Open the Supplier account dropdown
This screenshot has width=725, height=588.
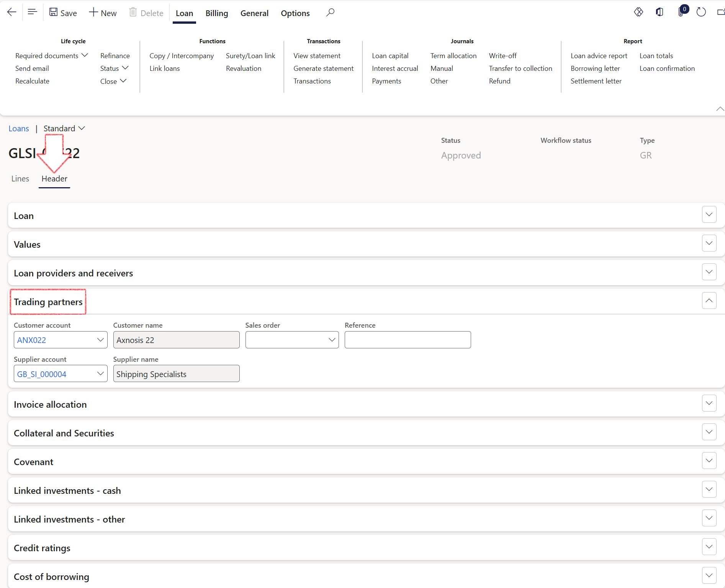(100, 374)
